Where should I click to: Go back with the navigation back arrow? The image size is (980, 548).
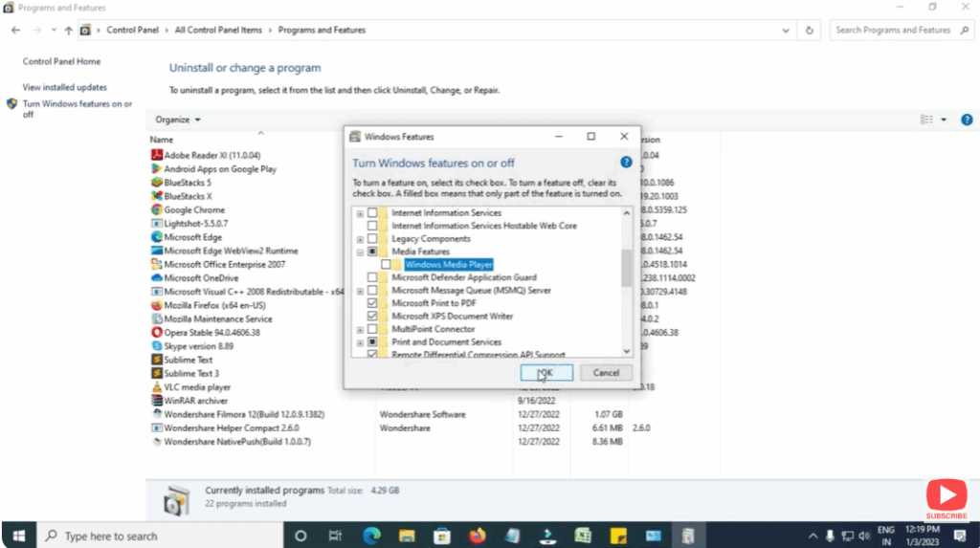(15, 30)
